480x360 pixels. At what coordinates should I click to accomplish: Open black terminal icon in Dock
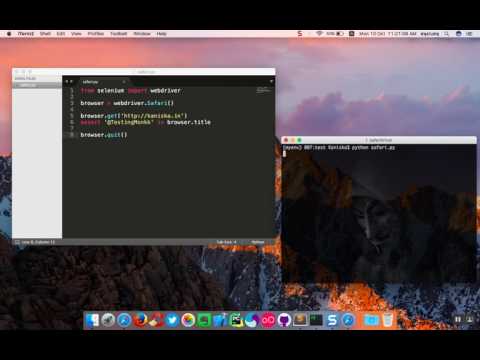click(316, 320)
